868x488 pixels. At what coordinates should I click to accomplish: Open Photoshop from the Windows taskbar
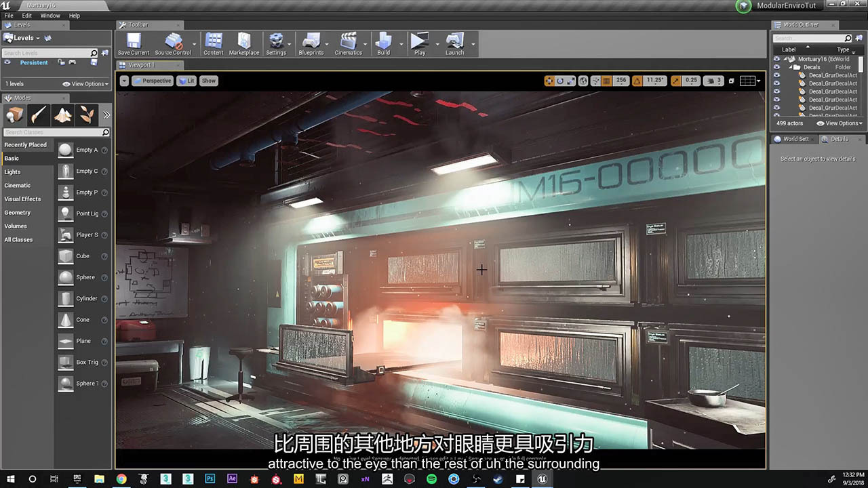pyautogui.click(x=210, y=479)
